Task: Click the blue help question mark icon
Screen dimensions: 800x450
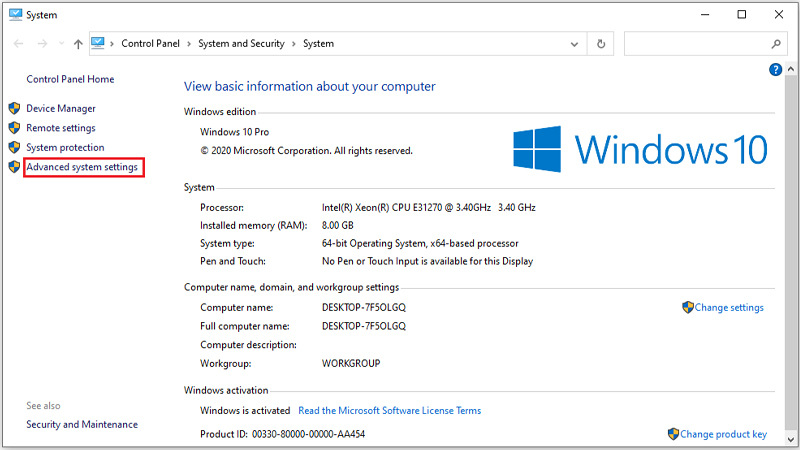Action: pos(775,70)
